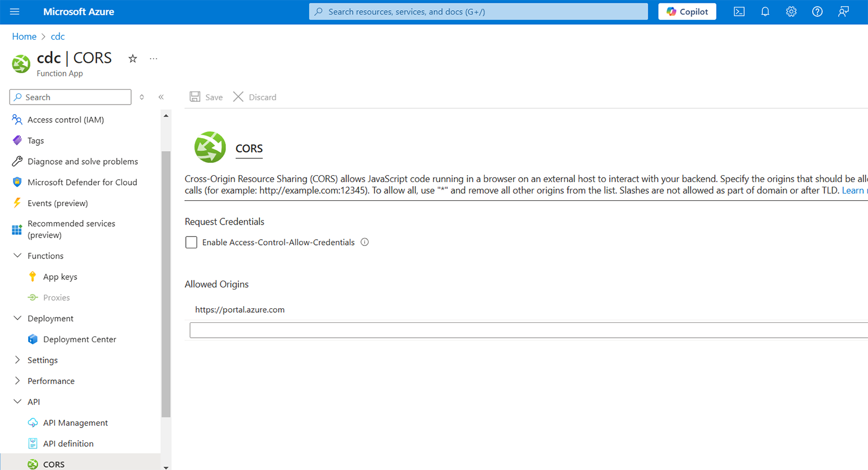868x470 pixels.
Task: Focus the sidebar Search field
Action: pos(70,97)
